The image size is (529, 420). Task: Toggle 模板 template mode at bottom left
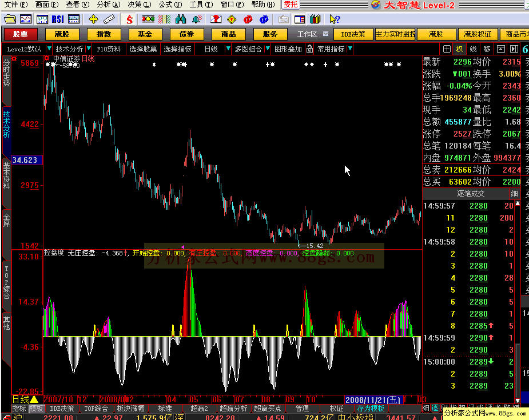pyautogui.click(x=36, y=408)
